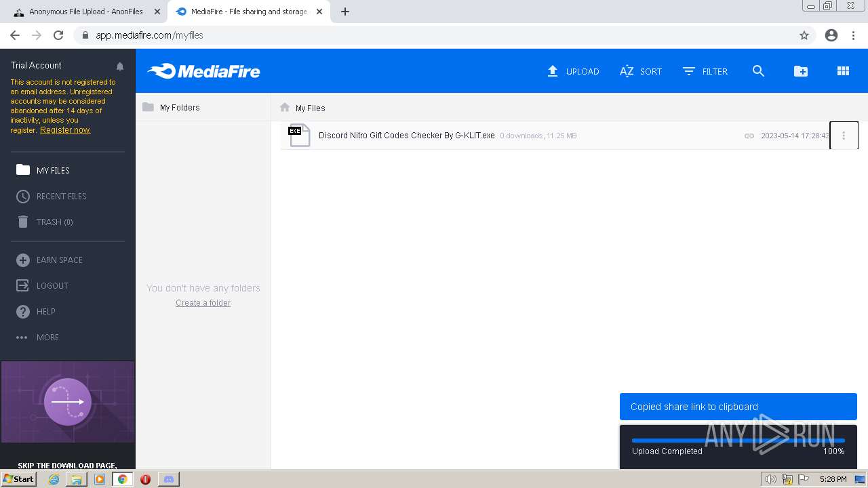Image resolution: width=868 pixels, height=488 pixels.
Task: Click the system tray volume icon
Action: (x=770, y=479)
